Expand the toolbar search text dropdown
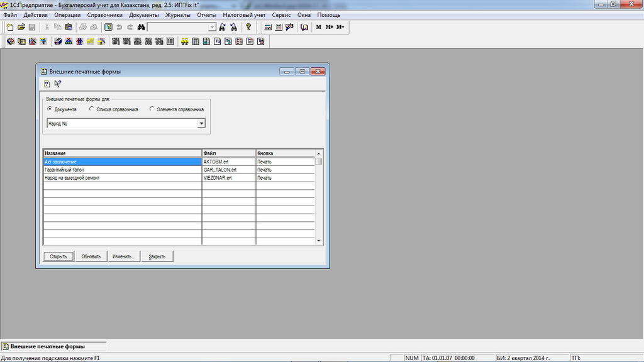 (212, 27)
